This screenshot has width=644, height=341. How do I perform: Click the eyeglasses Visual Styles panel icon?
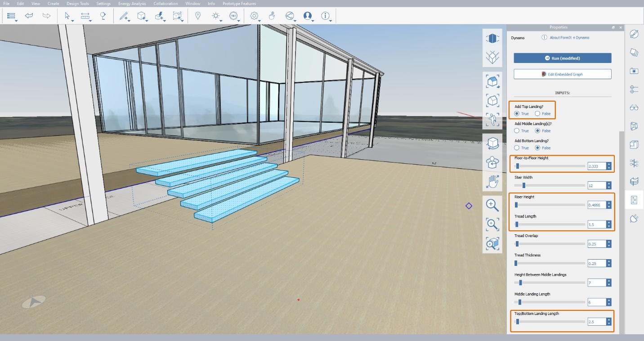(634, 108)
